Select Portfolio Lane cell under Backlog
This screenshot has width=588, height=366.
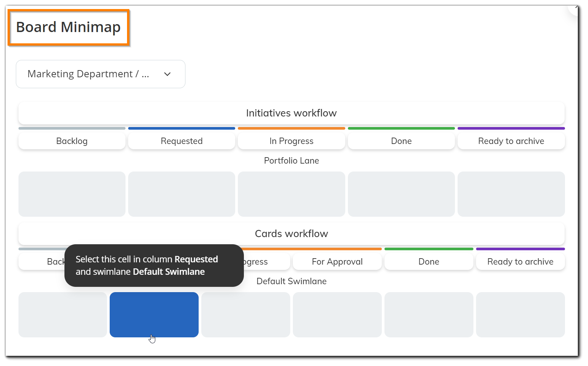[72, 194]
